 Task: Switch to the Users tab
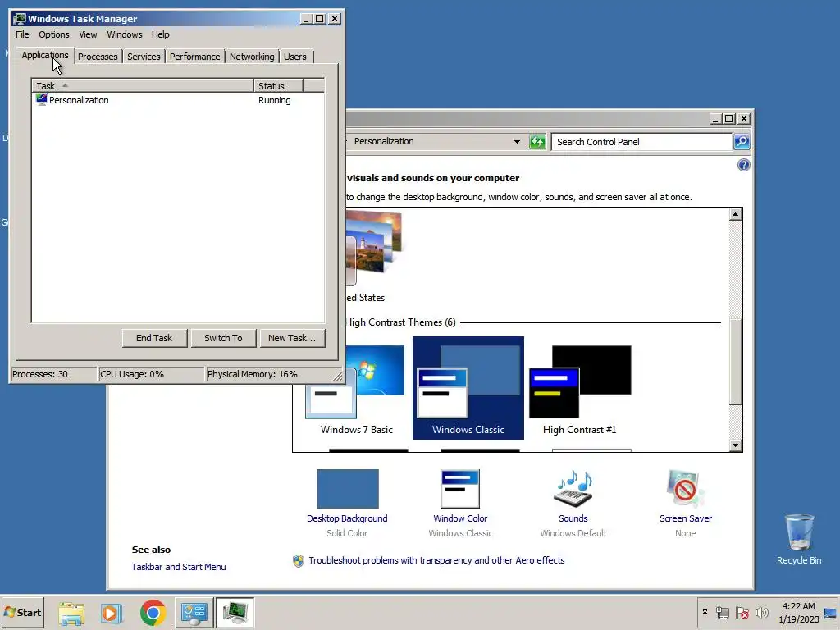coord(295,57)
